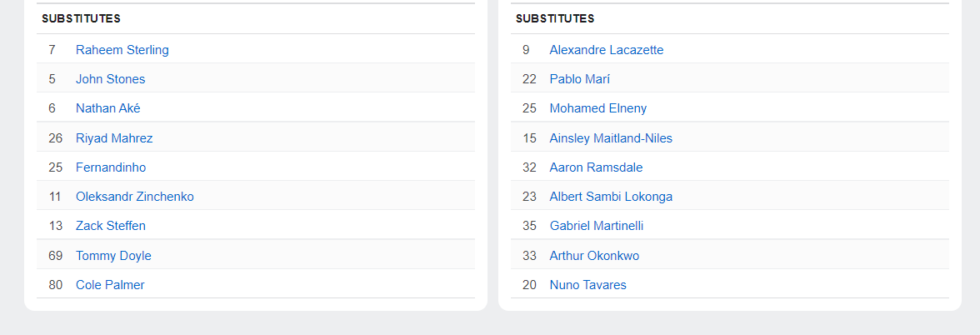
Task: Open Raheem Sterling's player page
Action: tap(122, 50)
